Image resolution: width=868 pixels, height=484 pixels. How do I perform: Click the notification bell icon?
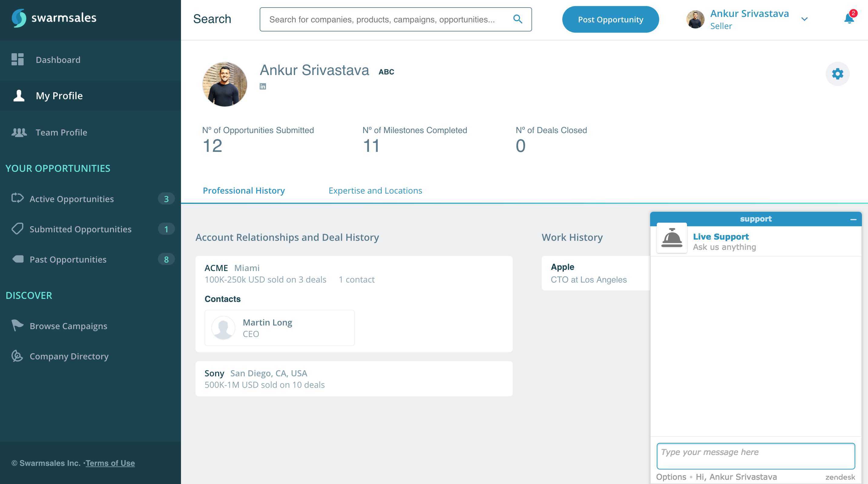848,19
